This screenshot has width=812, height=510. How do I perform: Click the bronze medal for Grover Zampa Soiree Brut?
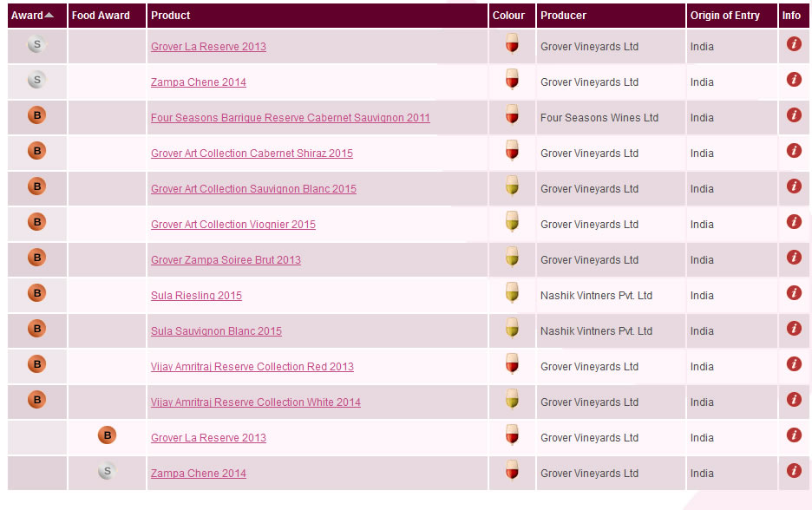(36, 258)
